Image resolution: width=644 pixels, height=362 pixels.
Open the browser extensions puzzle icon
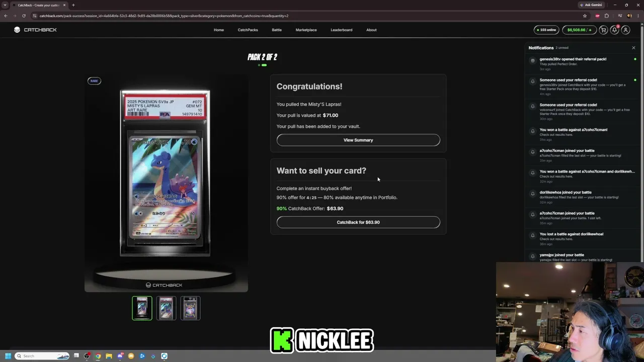[607, 16]
